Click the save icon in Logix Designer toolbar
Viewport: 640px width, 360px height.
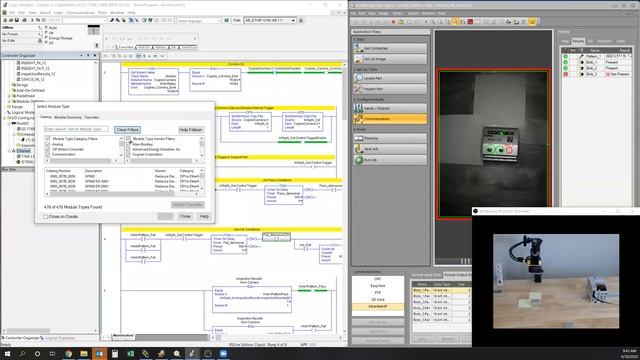(17, 20)
